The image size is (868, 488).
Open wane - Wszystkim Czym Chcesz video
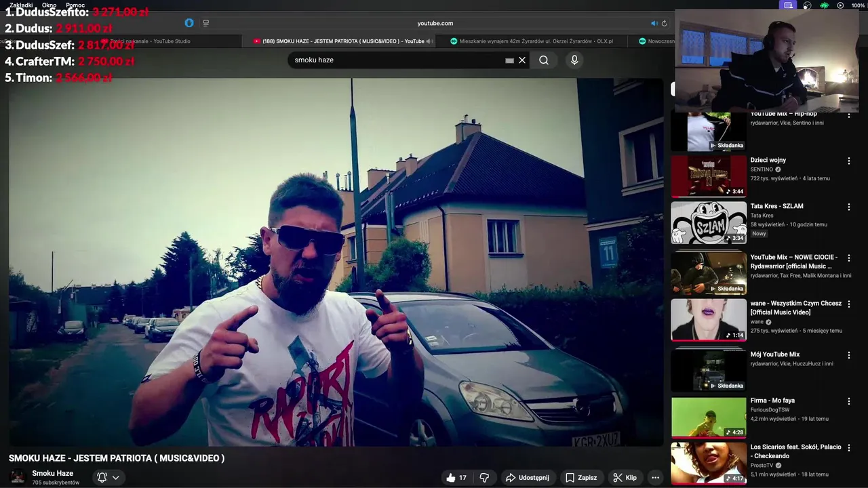point(709,320)
